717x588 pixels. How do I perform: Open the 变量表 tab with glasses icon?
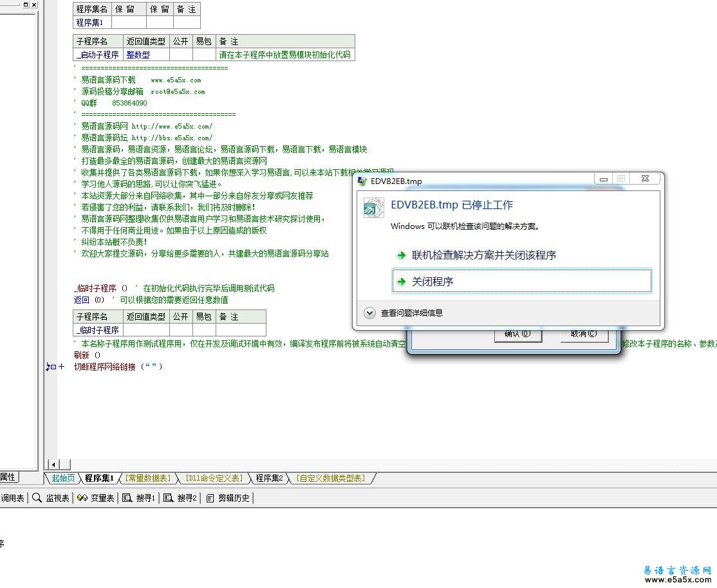[95, 498]
